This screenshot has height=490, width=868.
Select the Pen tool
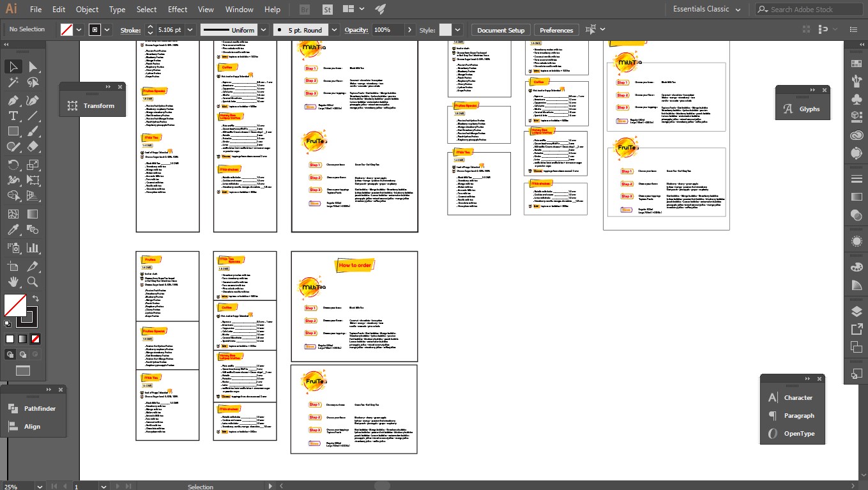13,100
